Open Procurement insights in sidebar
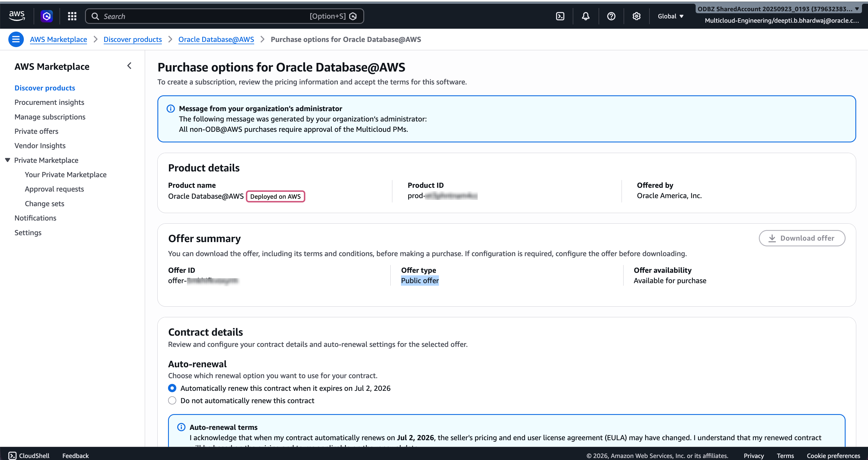This screenshot has width=868, height=460. 49,102
